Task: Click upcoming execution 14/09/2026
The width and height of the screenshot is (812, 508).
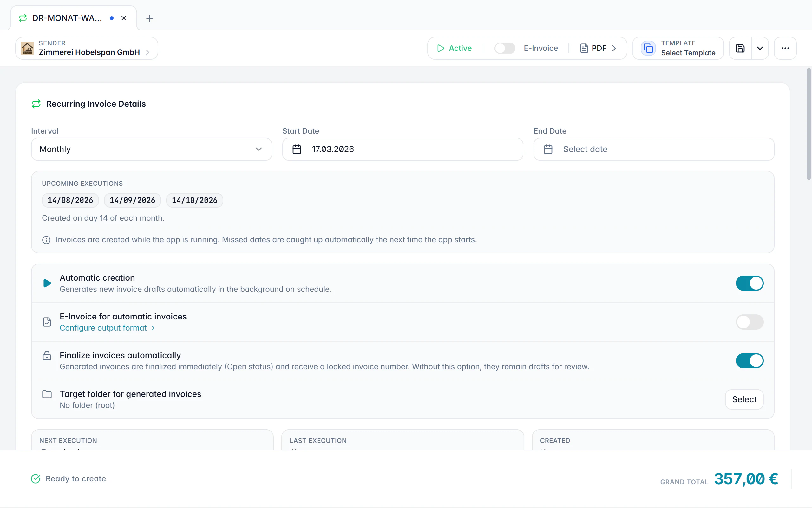Action: [133, 200]
